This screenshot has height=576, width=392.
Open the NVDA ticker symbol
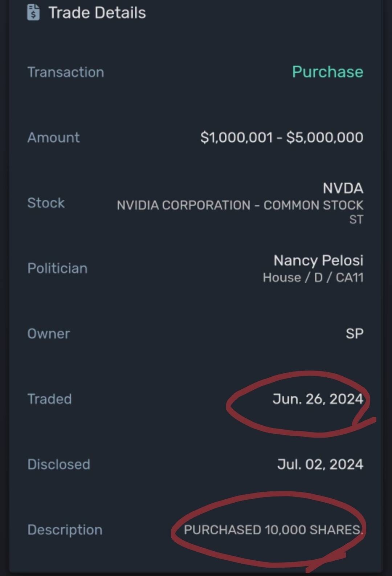(343, 188)
